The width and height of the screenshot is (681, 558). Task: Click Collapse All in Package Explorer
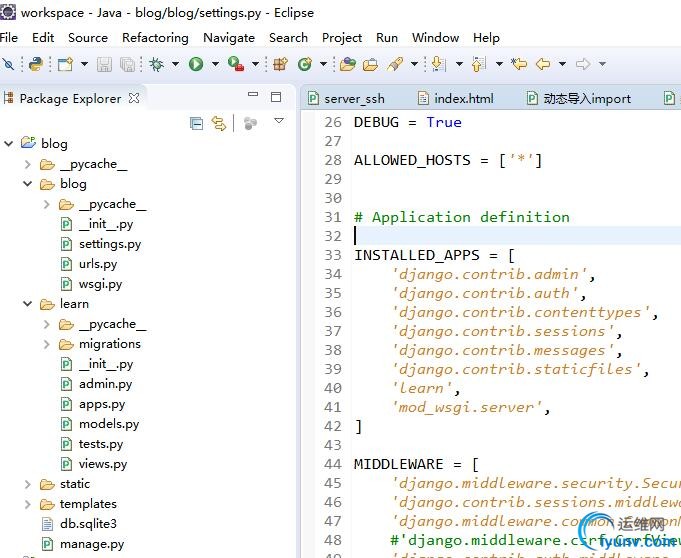(x=197, y=123)
